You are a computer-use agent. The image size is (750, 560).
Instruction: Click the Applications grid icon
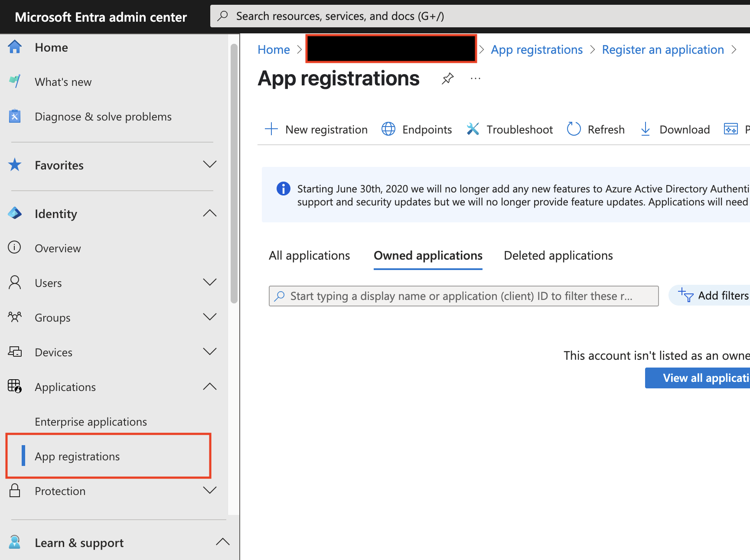click(x=15, y=386)
